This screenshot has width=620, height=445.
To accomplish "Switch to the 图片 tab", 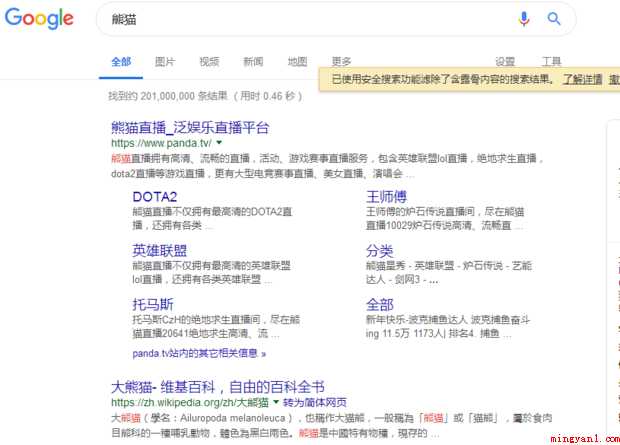I will click(165, 62).
